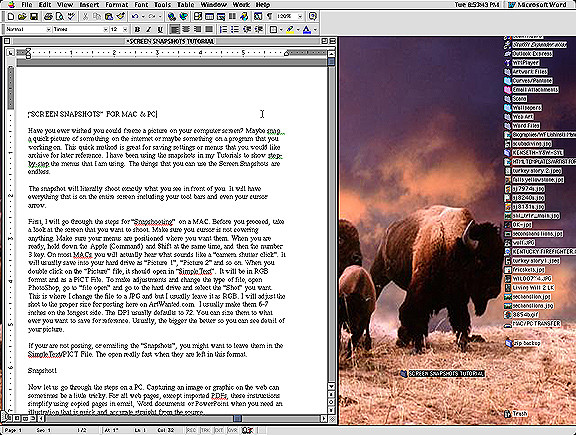The image size is (576, 435).
Task: Apply the current font color
Action: (x=307, y=29)
